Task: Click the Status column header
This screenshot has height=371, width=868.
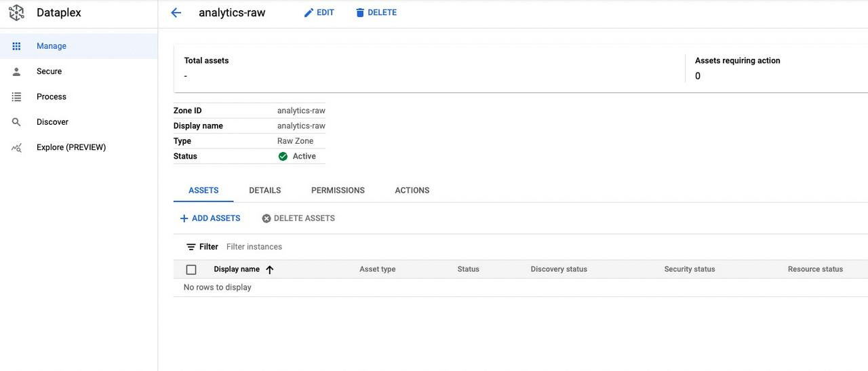Action: tap(469, 269)
